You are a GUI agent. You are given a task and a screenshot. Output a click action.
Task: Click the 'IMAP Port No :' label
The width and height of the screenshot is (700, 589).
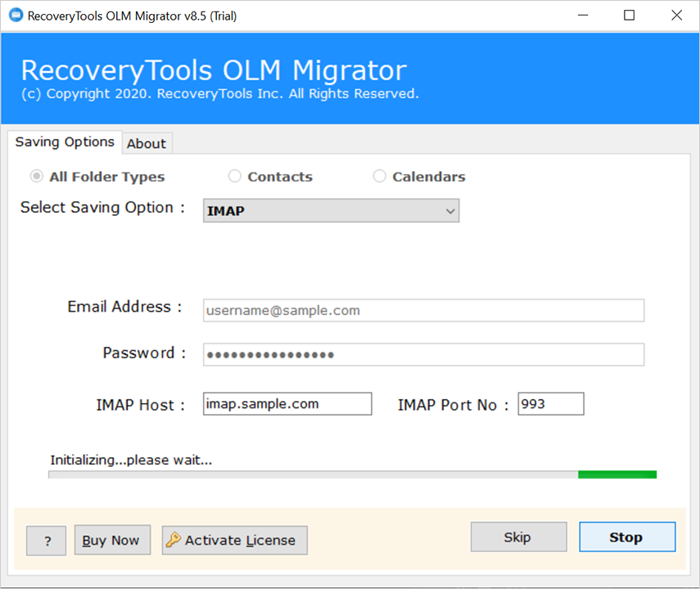pyautogui.click(x=453, y=405)
